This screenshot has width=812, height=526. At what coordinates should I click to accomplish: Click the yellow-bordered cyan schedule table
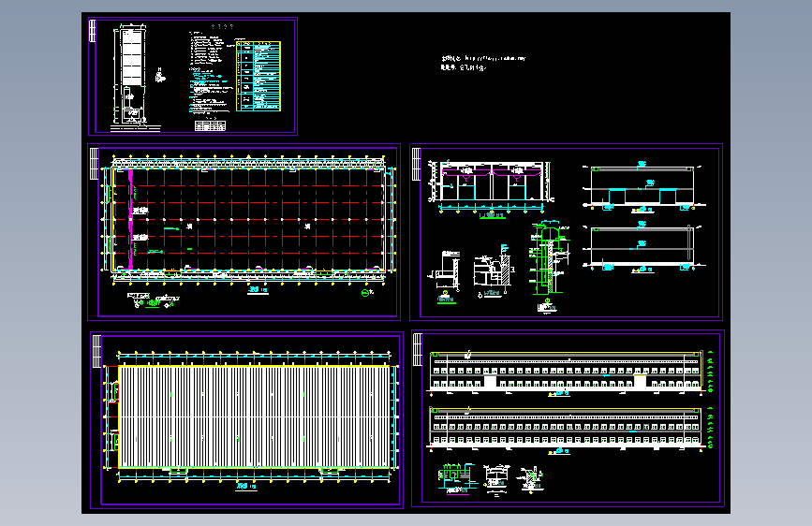[258, 76]
